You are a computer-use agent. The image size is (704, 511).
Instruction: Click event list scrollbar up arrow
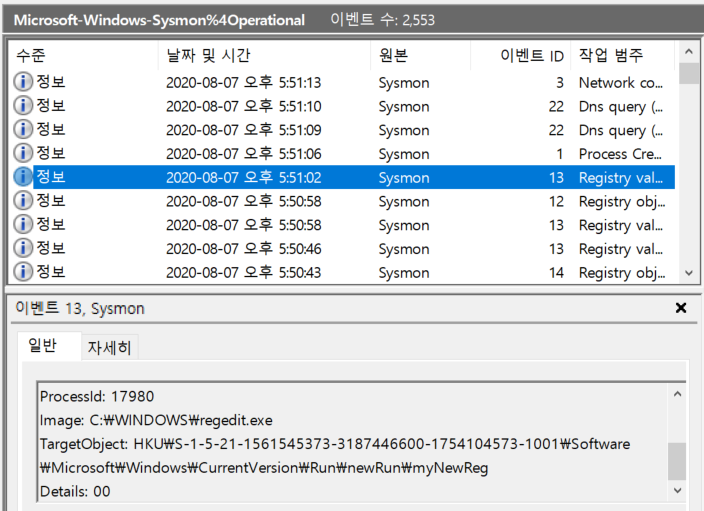(x=689, y=52)
